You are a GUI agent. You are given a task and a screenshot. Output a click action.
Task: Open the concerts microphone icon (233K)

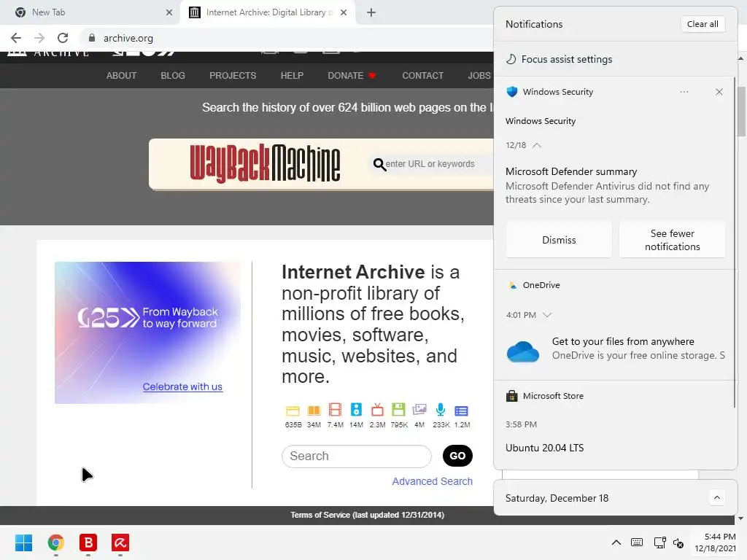[x=441, y=410]
